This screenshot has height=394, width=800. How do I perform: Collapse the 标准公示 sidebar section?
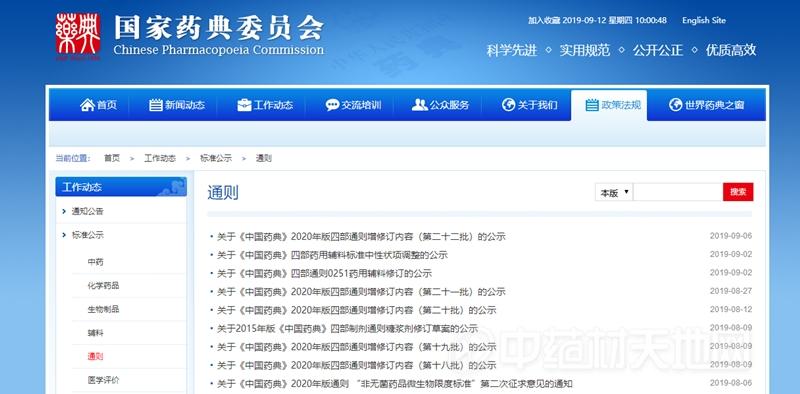coord(121,235)
